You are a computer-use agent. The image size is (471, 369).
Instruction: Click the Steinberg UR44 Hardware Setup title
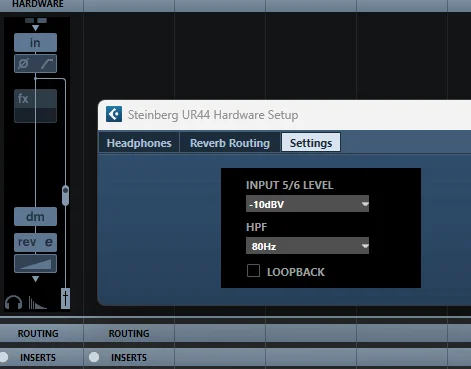[213, 115]
